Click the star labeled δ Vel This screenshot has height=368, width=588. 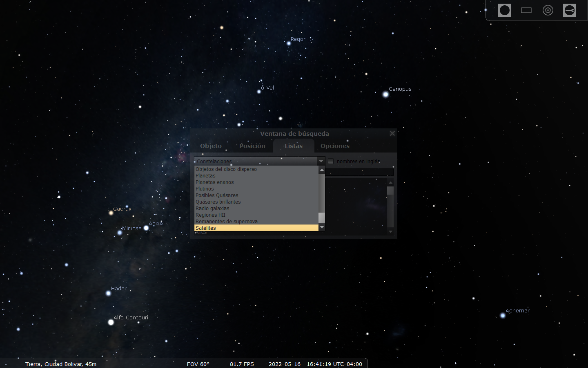pyautogui.click(x=259, y=92)
